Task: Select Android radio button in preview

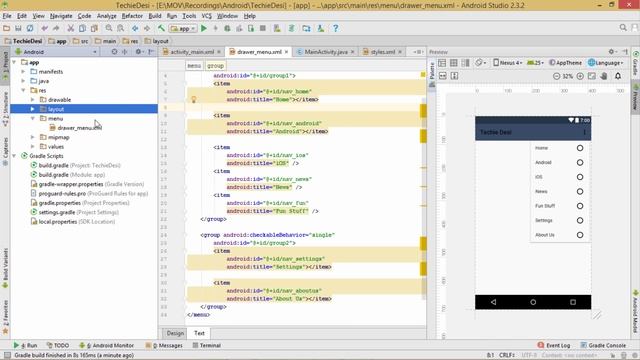Action: pos(580,162)
